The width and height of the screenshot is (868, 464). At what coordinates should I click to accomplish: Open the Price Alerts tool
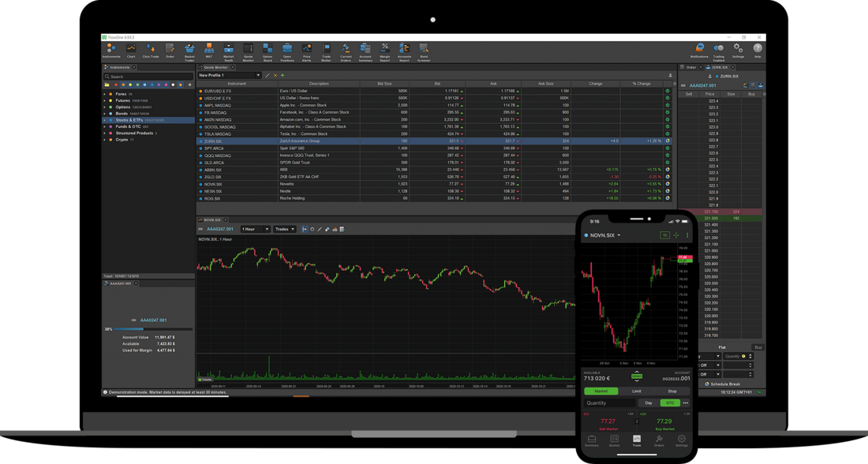tap(307, 52)
